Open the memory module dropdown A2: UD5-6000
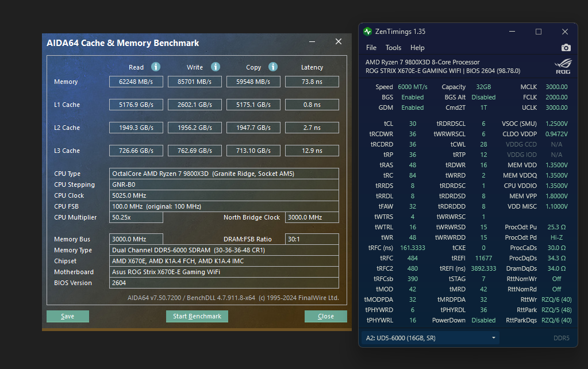This screenshot has width=588, height=369. (431, 338)
